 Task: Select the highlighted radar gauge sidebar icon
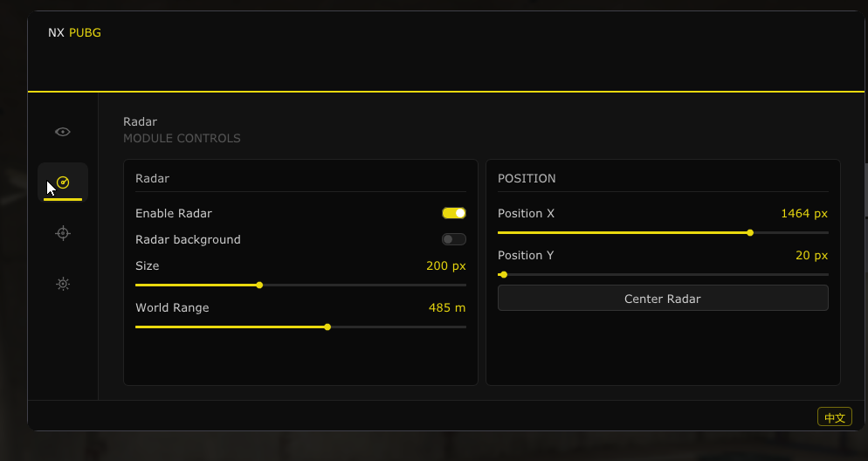point(63,182)
